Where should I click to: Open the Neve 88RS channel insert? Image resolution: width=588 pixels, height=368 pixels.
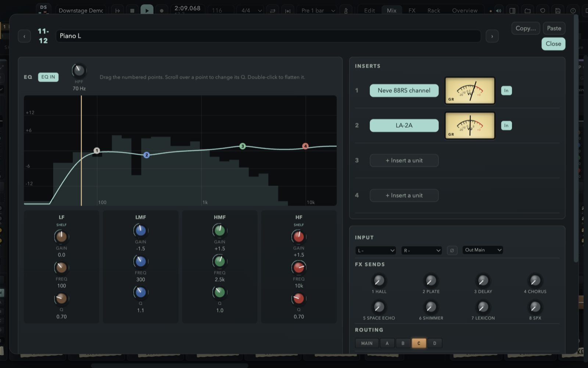(404, 91)
